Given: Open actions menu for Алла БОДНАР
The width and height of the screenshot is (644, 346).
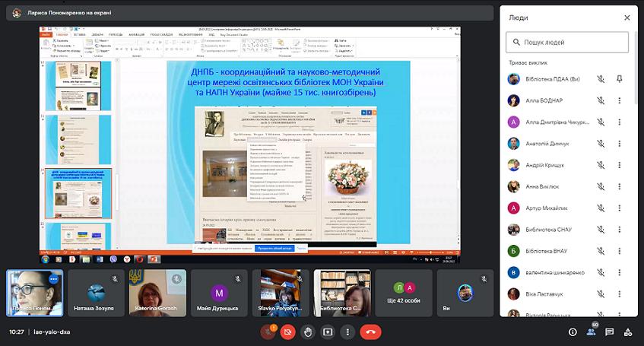Looking at the screenshot, I should [x=620, y=100].
